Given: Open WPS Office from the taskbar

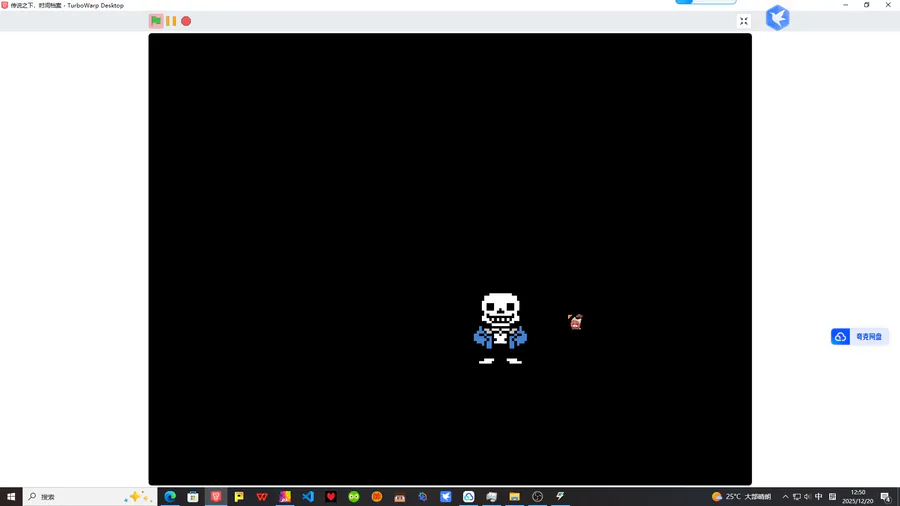Looking at the screenshot, I should 262,496.
